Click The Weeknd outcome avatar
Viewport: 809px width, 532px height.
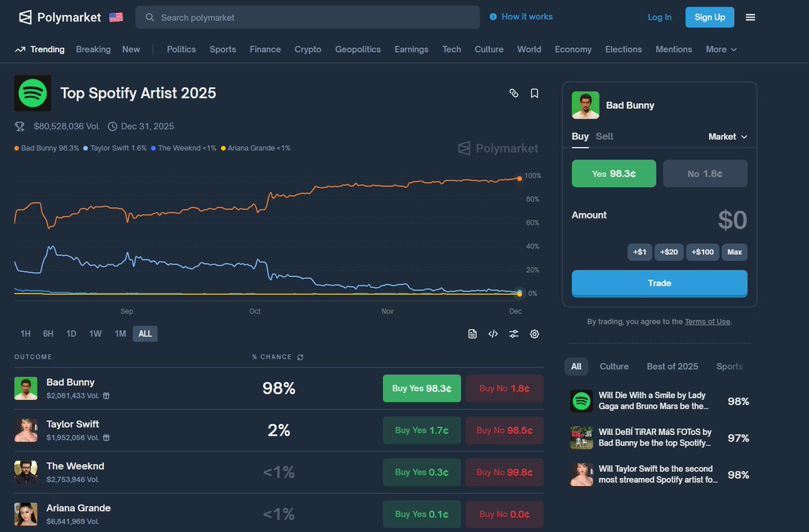pyautogui.click(x=26, y=472)
